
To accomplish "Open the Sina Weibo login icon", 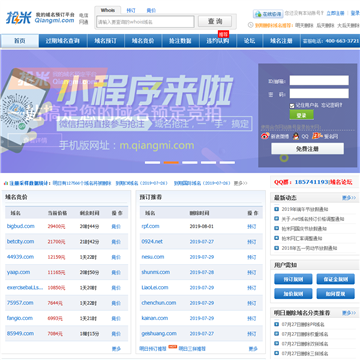I will (x=265, y=136).
